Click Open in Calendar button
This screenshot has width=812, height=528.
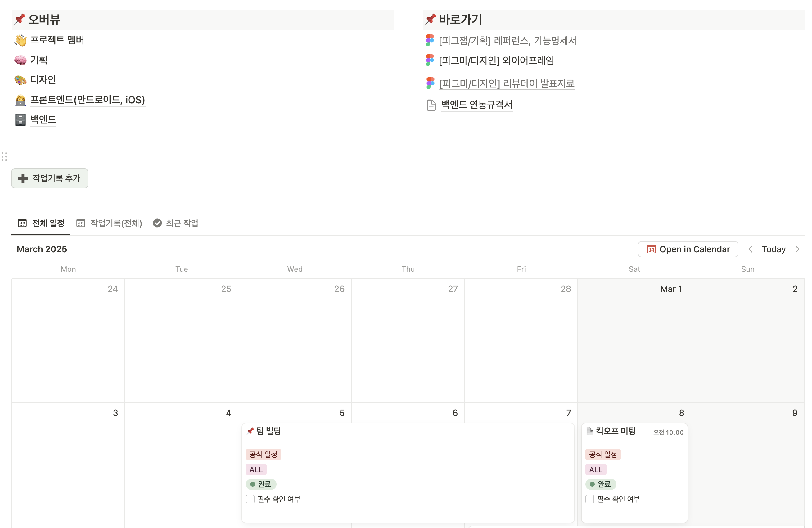point(688,249)
